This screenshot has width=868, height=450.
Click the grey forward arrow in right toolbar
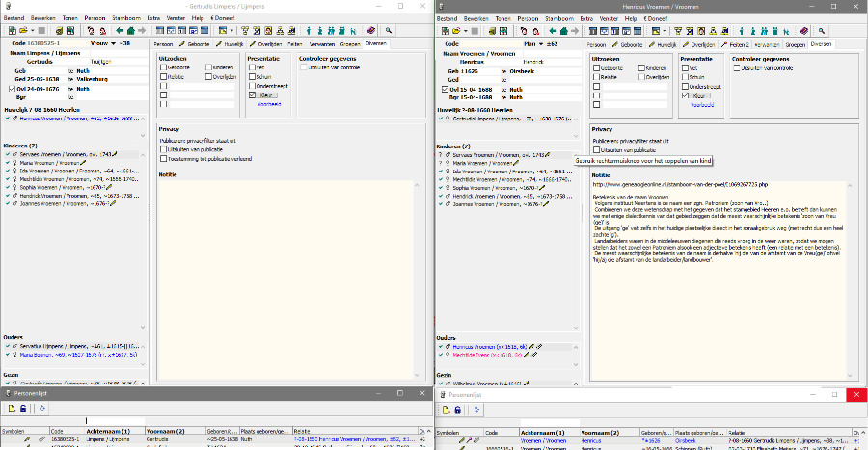(576, 30)
